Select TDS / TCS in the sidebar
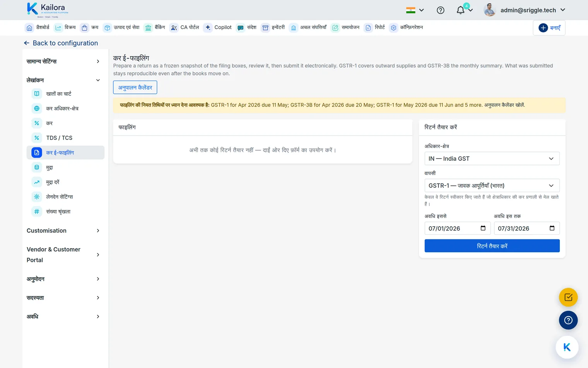 [65, 138]
